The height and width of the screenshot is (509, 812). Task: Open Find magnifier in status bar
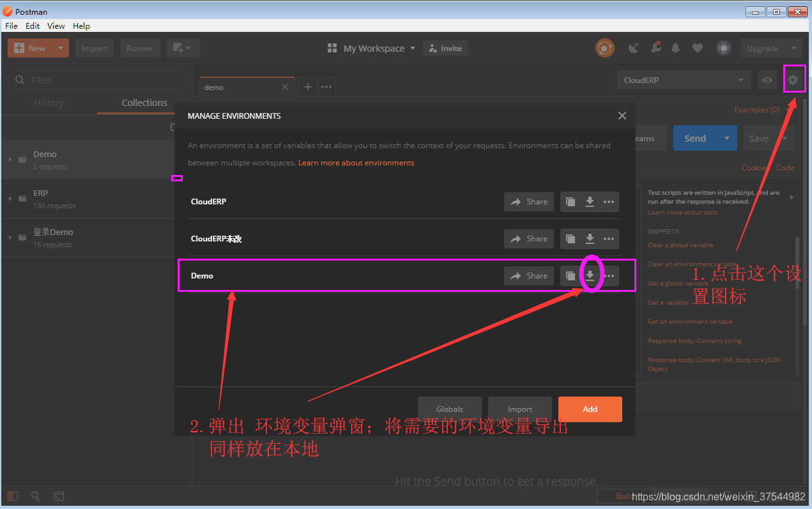36,496
